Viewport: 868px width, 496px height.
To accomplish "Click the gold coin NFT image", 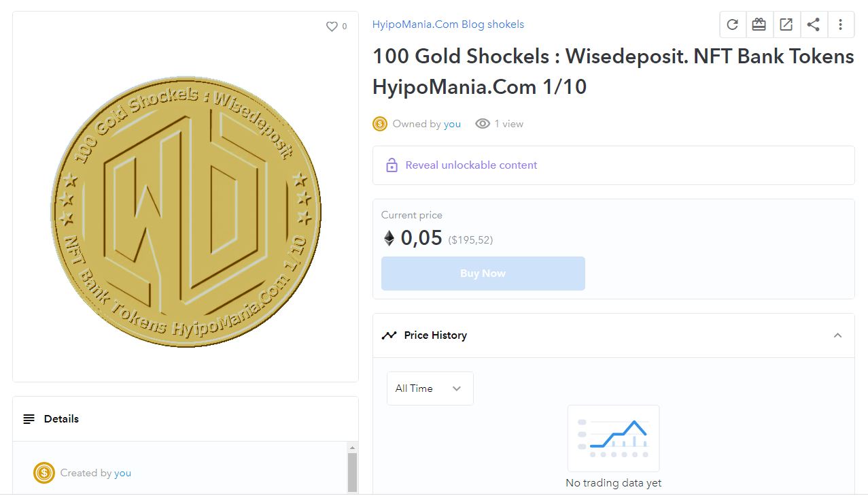I will [x=186, y=211].
